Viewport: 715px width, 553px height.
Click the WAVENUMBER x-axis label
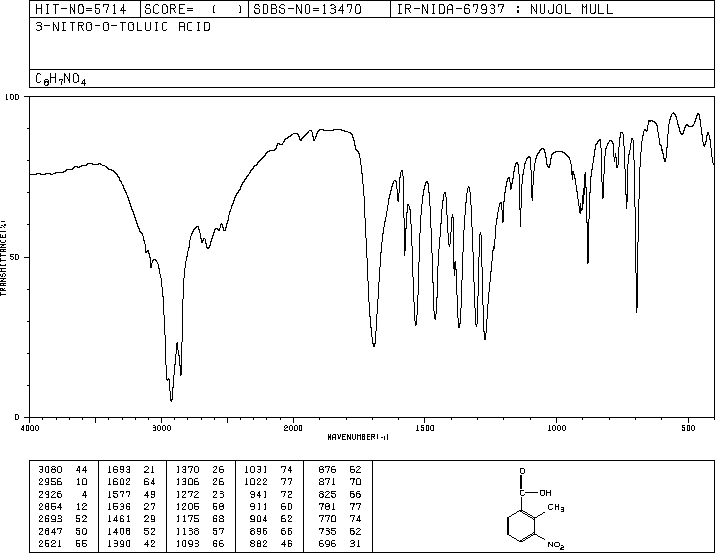358,437
